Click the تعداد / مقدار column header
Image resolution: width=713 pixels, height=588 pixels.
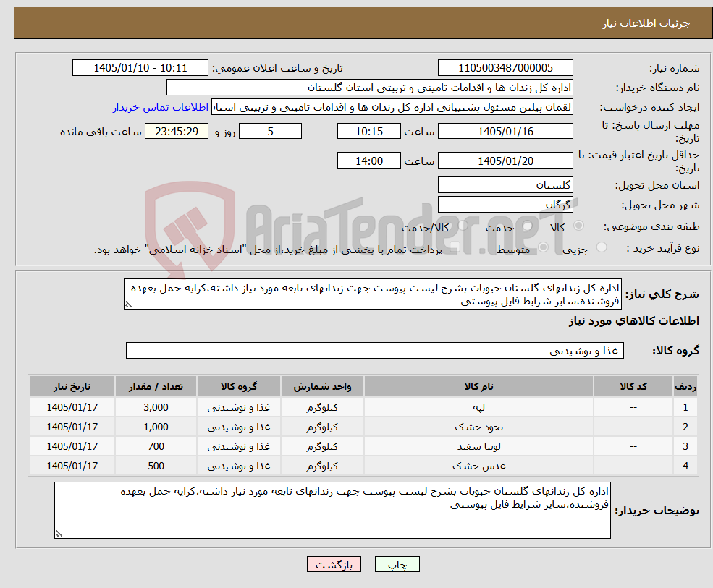[x=156, y=387]
